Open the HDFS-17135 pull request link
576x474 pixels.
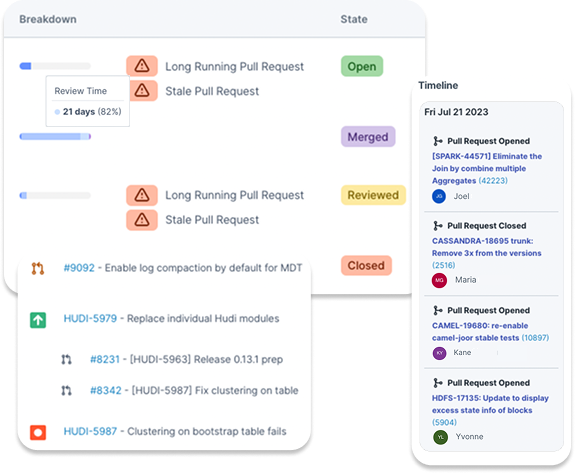tap(490, 410)
